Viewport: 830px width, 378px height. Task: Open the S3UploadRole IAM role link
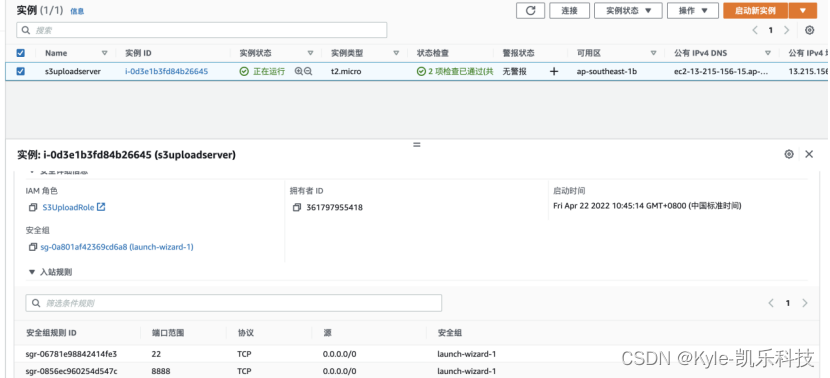pos(68,208)
